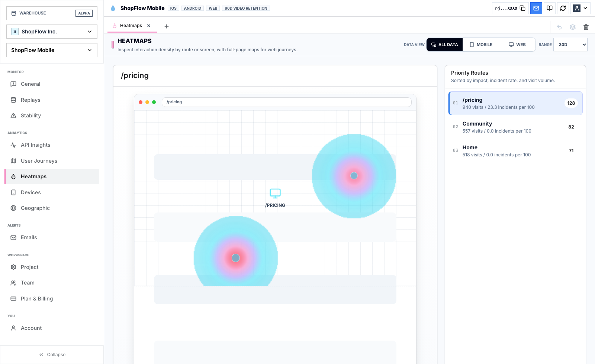595x364 pixels.
Task: Open Emails alerts in the sidebar
Action: [x=52, y=237]
